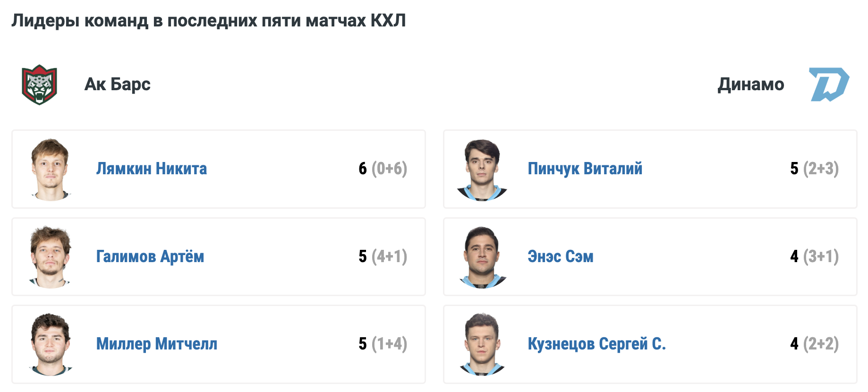The height and width of the screenshot is (392, 868).
Task: Click Пинчук Виталий's player photo
Action: tap(482, 170)
